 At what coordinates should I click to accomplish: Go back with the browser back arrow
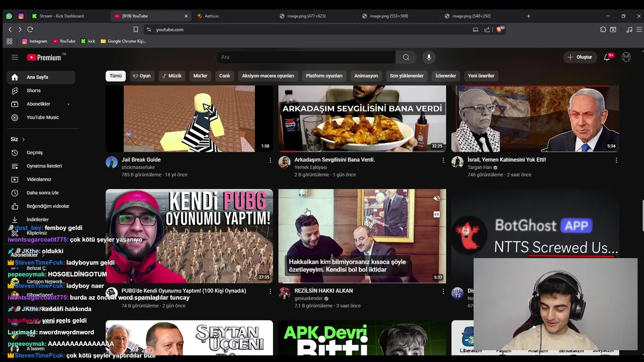[10, 30]
